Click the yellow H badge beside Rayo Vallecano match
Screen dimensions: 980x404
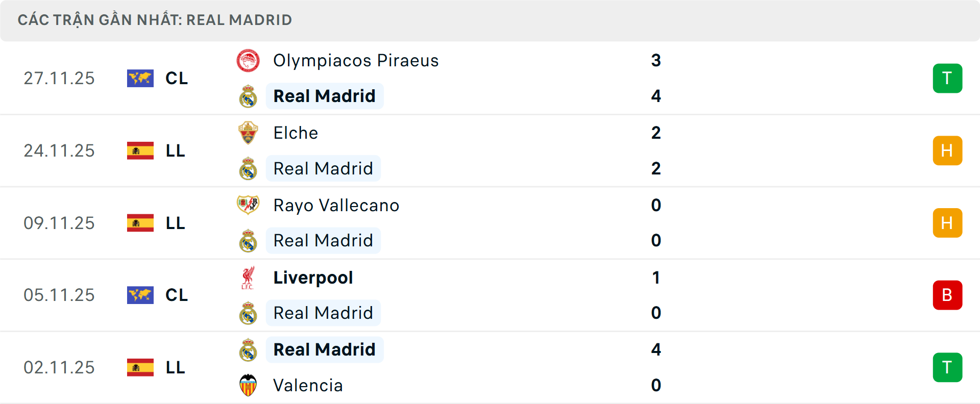point(947,223)
